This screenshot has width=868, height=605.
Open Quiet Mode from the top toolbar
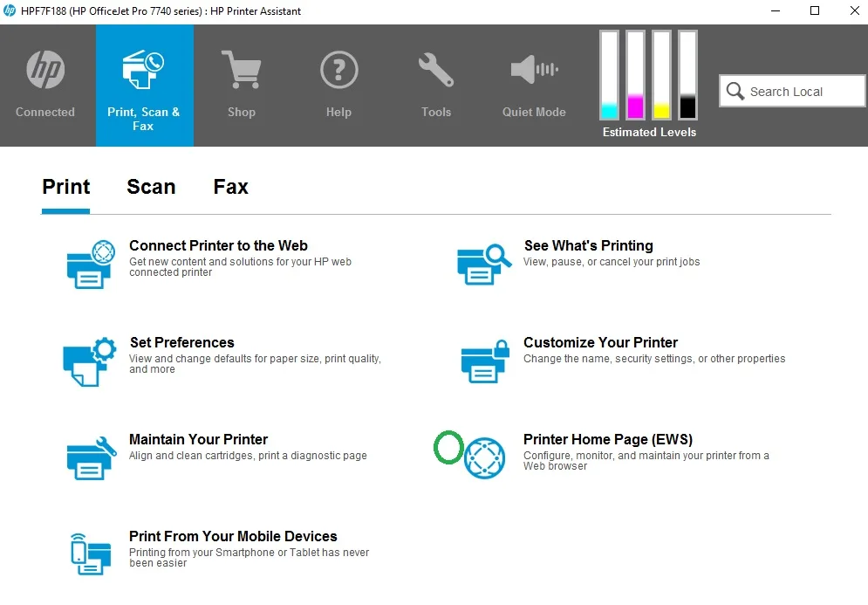(x=533, y=68)
